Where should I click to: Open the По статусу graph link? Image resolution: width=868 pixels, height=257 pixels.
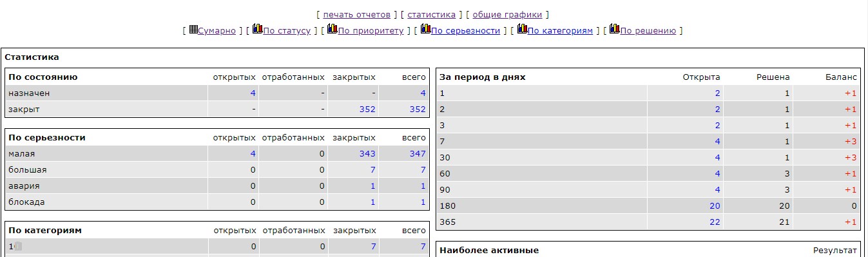point(287,30)
